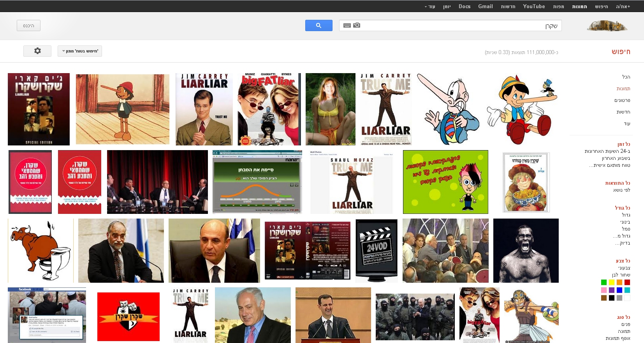Select 'תמונות' in the top bar

580,6
